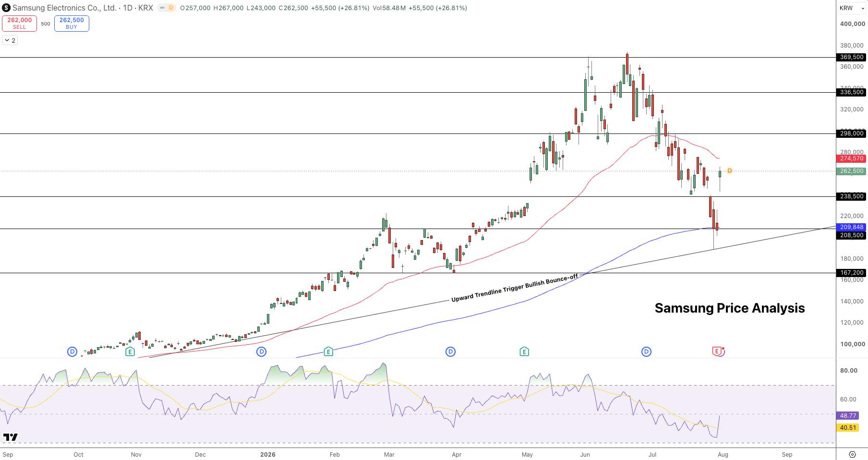Click the Jul label on time axis

(652, 454)
